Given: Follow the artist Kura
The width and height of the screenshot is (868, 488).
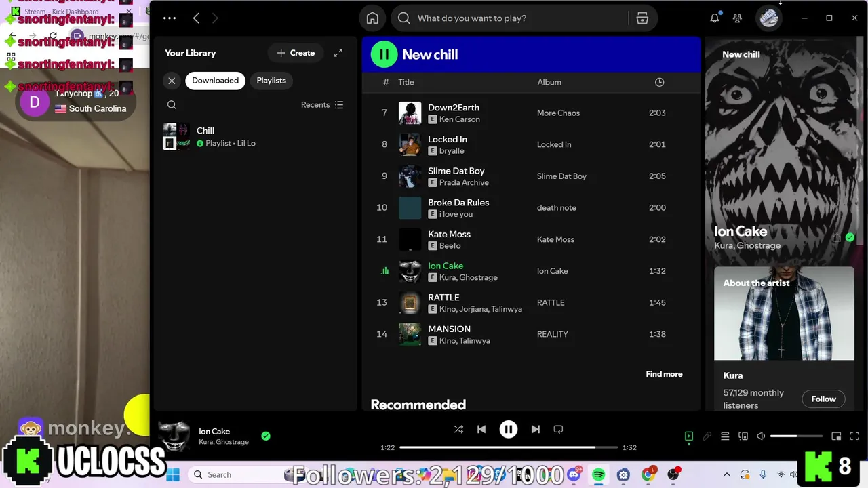Looking at the screenshot, I should (x=823, y=399).
